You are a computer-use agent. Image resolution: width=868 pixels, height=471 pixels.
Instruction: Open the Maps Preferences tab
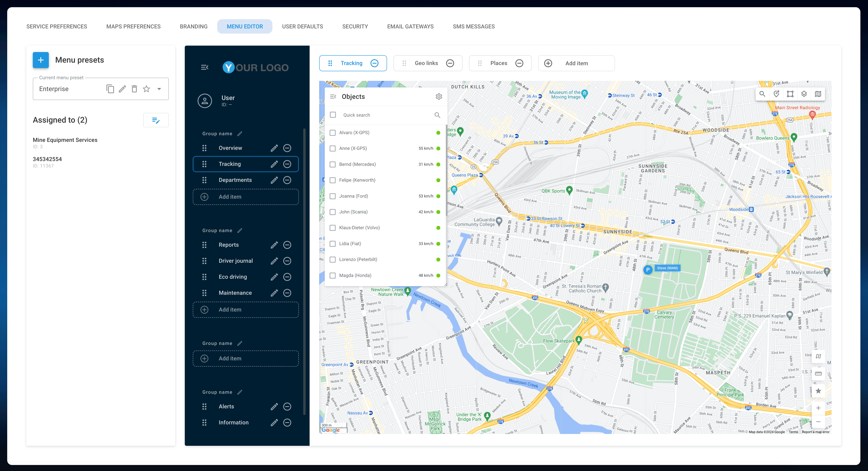point(133,26)
